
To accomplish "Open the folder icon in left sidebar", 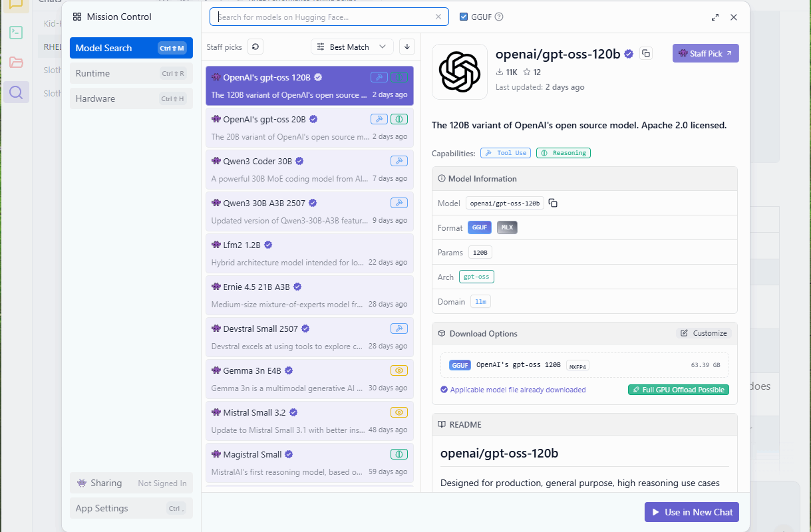I will click(x=16, y=63).
